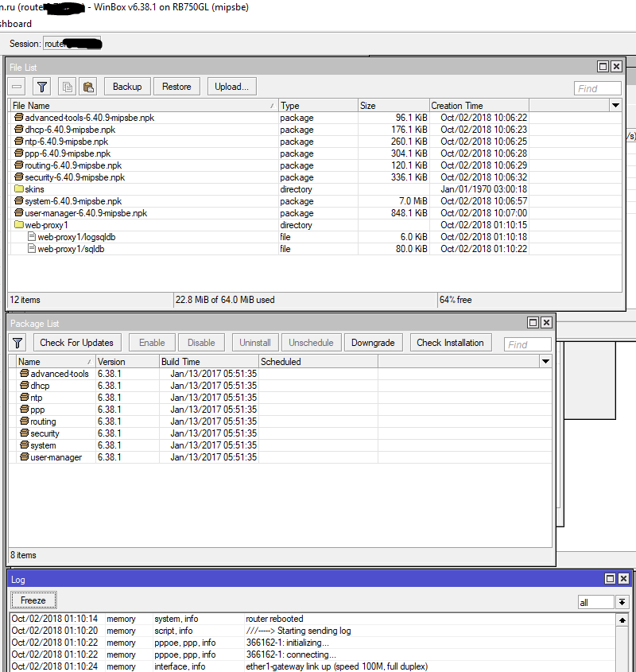636x672 pixels.
Task: Click the Downgrade button
Action: [x=373, y=343]
